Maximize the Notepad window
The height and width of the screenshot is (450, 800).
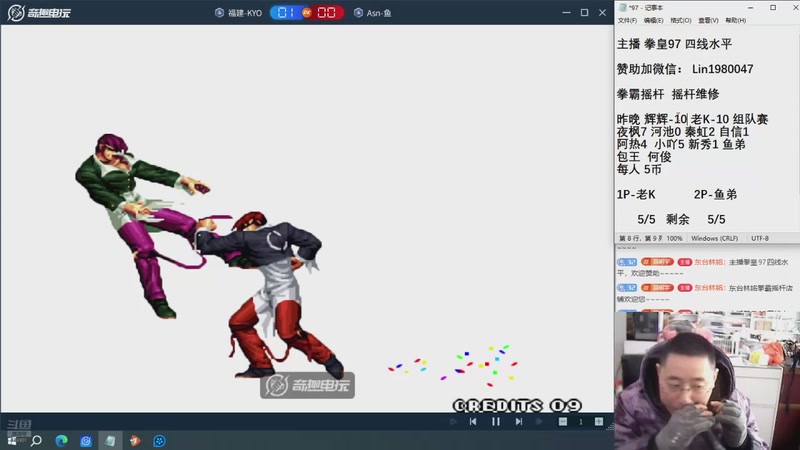[x=773, y=8]
